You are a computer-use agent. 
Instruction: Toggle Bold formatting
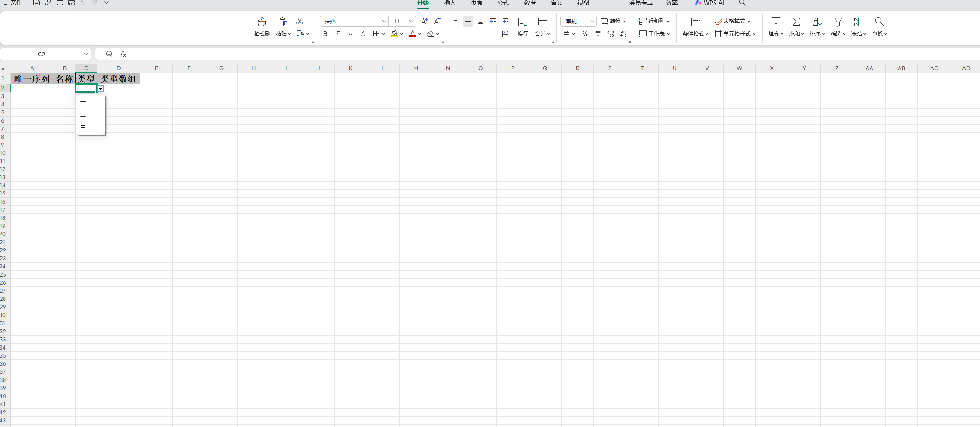(x=325, y=34)
